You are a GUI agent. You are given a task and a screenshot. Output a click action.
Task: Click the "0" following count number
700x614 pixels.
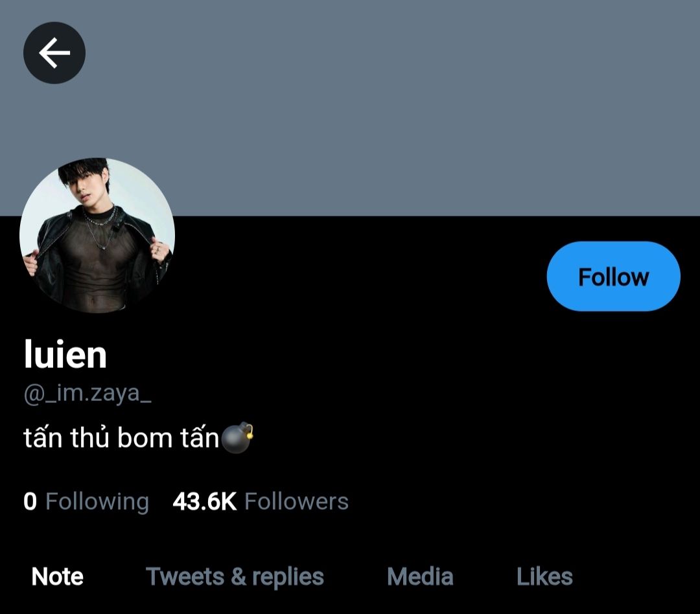[30, 501]
